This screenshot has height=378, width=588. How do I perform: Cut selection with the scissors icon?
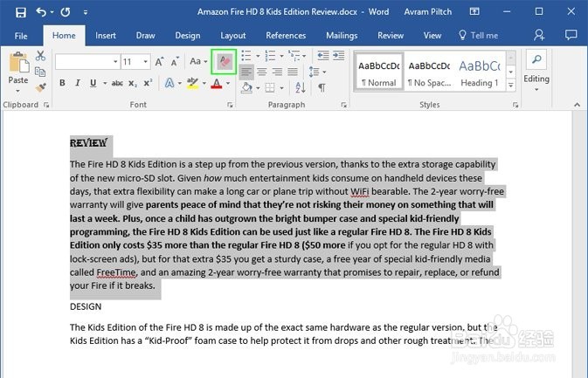tap(40, 56)
